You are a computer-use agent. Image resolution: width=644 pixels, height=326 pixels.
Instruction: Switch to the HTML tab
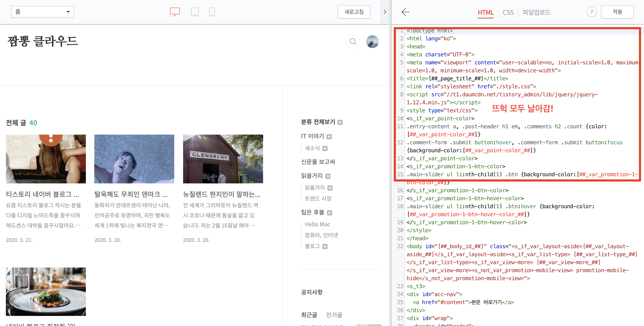(486, 12)
